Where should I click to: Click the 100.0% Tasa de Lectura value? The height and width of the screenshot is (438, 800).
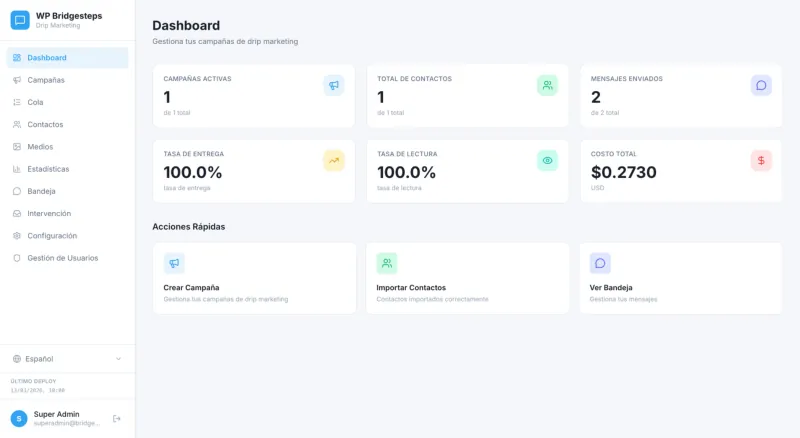click(407, 172)
